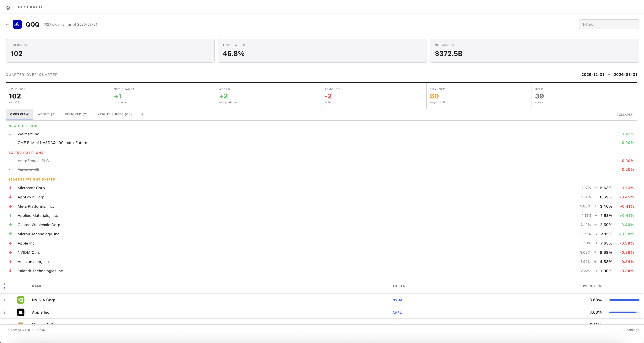Collapse the quarter-over-quarter panel
644x343 pixels.
pos(624,115)
